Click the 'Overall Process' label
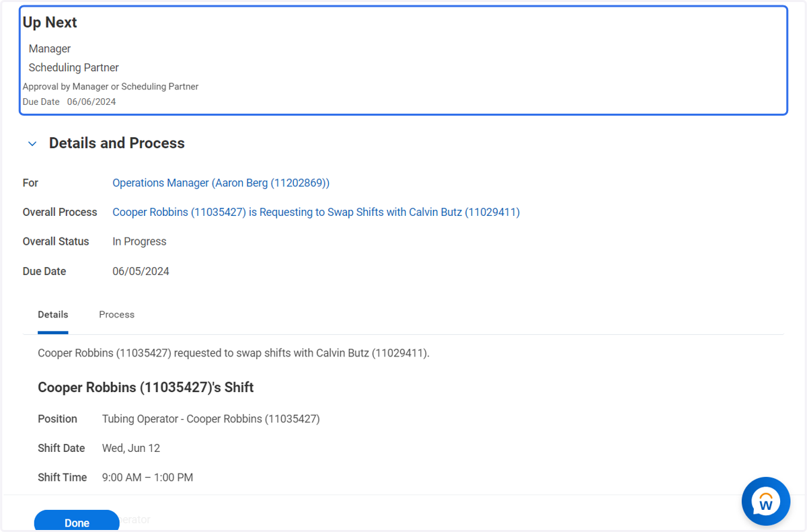Screen dimensions: 807x532 click(60, 213)
